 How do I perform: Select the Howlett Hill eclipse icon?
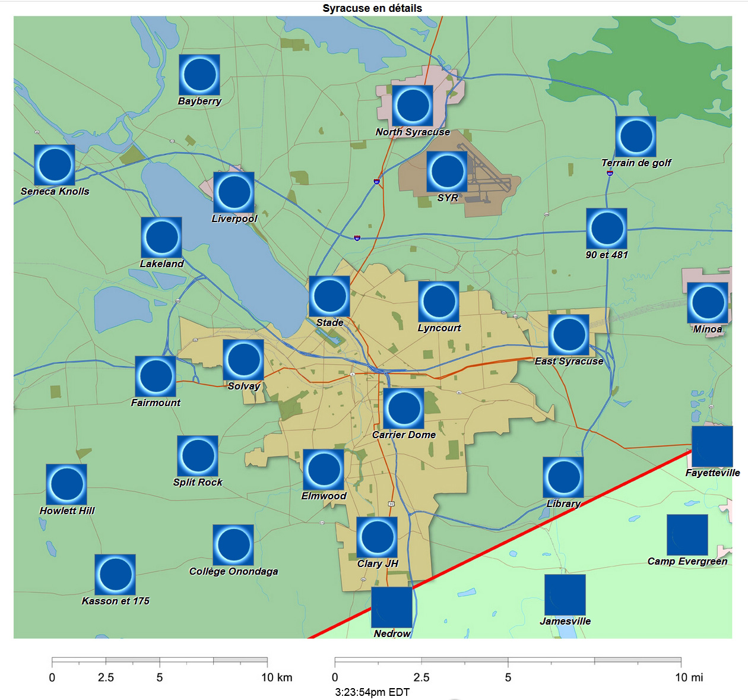66,484
